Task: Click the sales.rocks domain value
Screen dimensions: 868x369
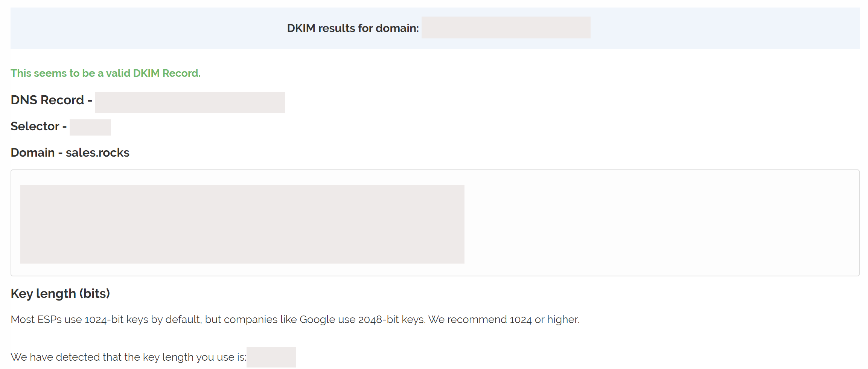Action: 97,152
